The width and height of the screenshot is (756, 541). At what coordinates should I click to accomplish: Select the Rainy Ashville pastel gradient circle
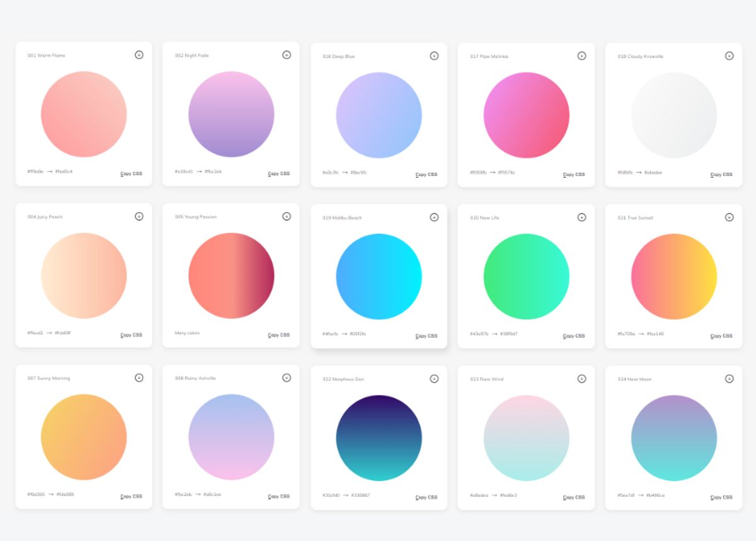231,437
